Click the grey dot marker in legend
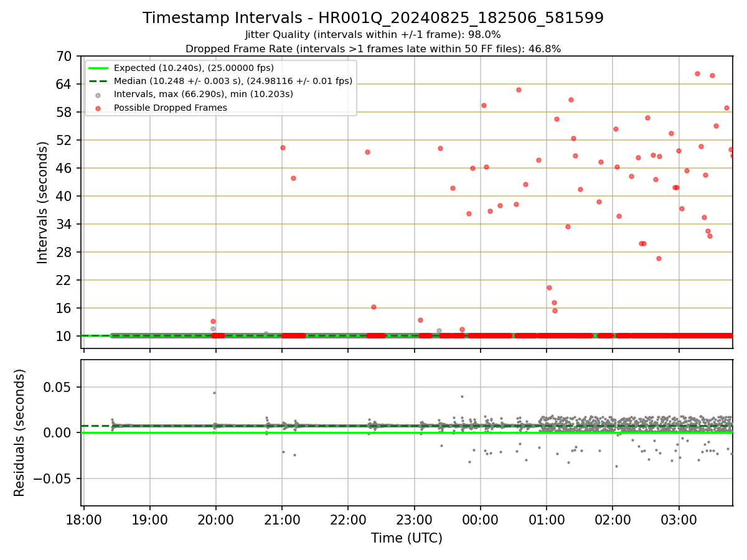Viewport: 747px width, 560px height. (98, 95)
